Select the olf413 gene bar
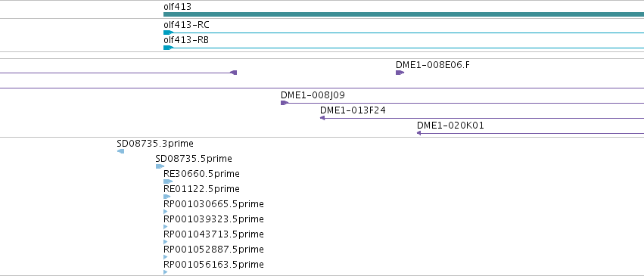Image resolution: width=644 pixels, height=276 pixels. 404,14
